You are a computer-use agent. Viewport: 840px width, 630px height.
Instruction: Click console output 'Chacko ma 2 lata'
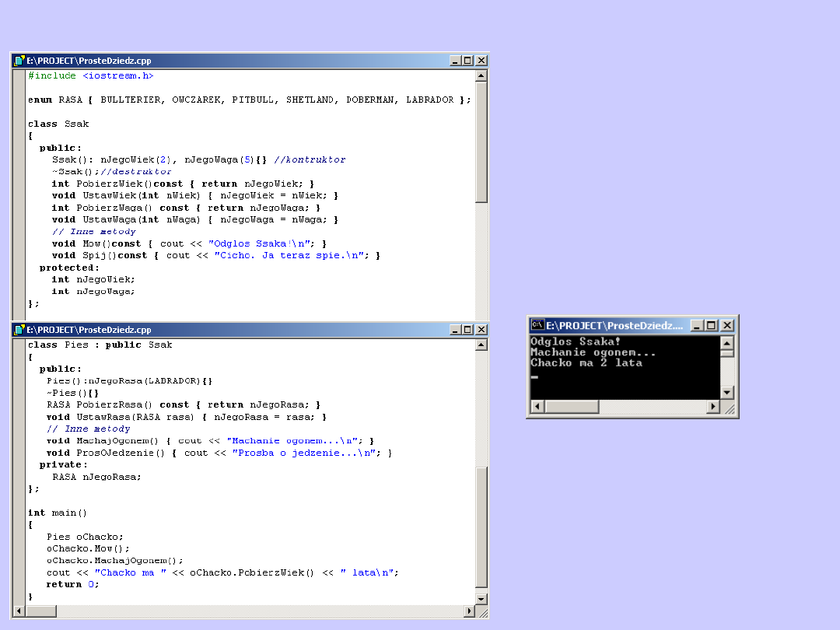coord(586,362)
